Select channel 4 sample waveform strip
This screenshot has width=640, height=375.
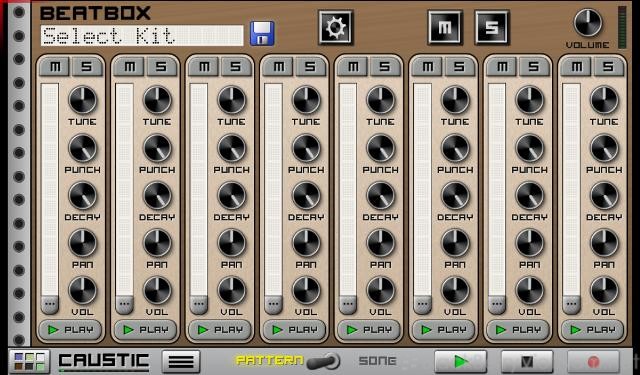[x=273, y=190]
